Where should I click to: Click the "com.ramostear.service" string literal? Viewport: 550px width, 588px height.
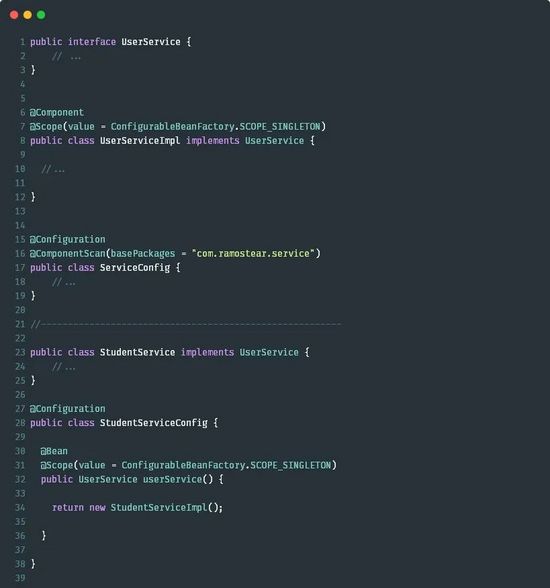pyautogui.click(x=253, y=254)
